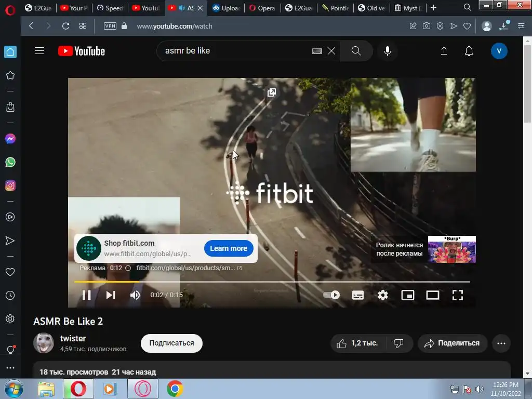Open browser downloads icon
This screenshot has width=532, height=399.
pyautogui.click(x=504, y=25)
